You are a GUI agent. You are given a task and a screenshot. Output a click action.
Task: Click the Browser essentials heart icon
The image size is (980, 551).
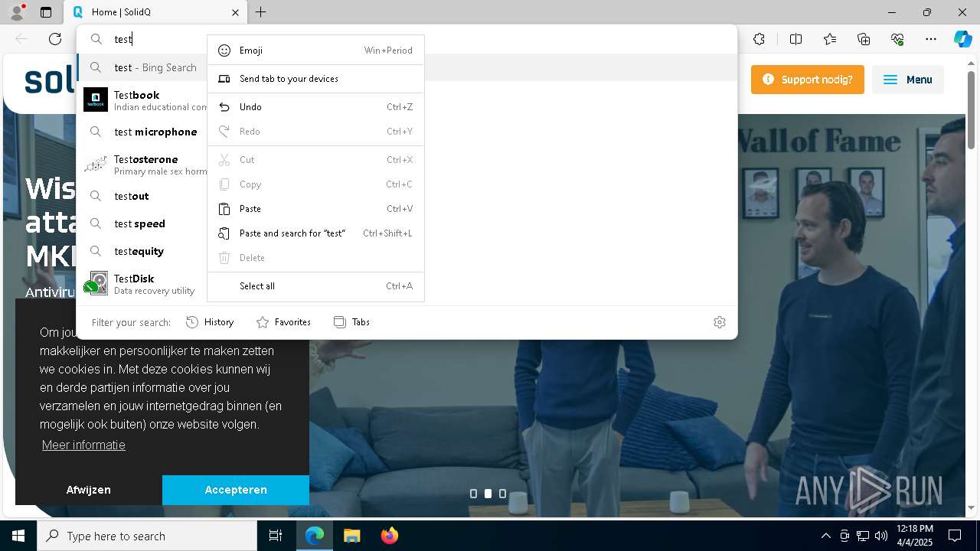click(897, 39)
